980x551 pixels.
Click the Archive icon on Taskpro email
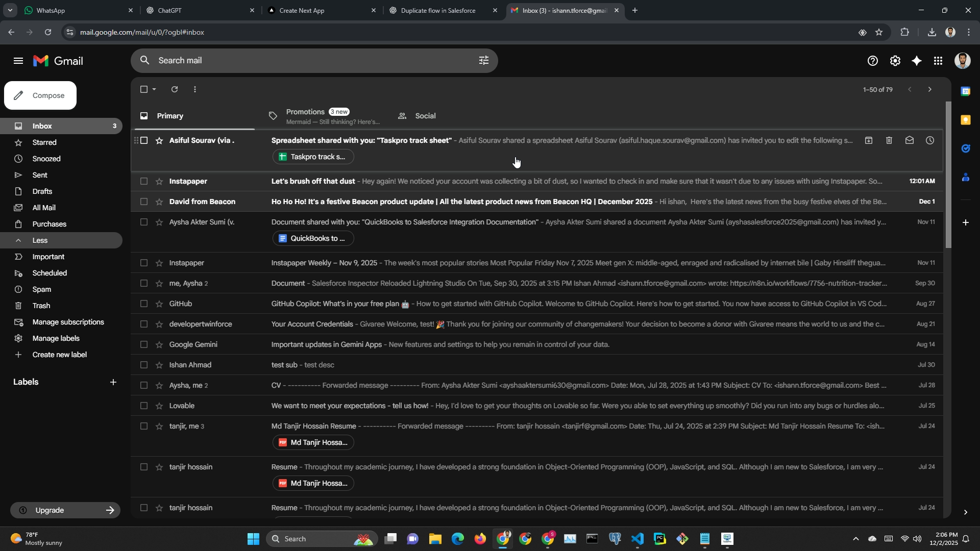click(868, 140)
